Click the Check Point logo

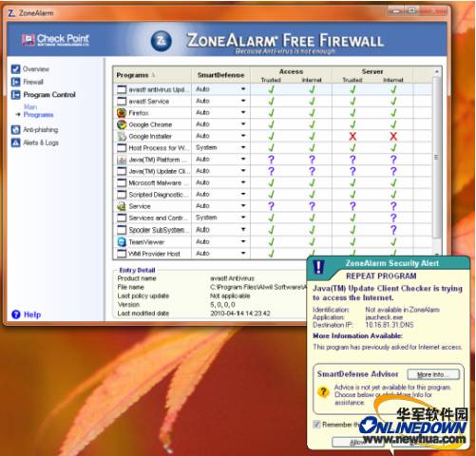point(55,40)
